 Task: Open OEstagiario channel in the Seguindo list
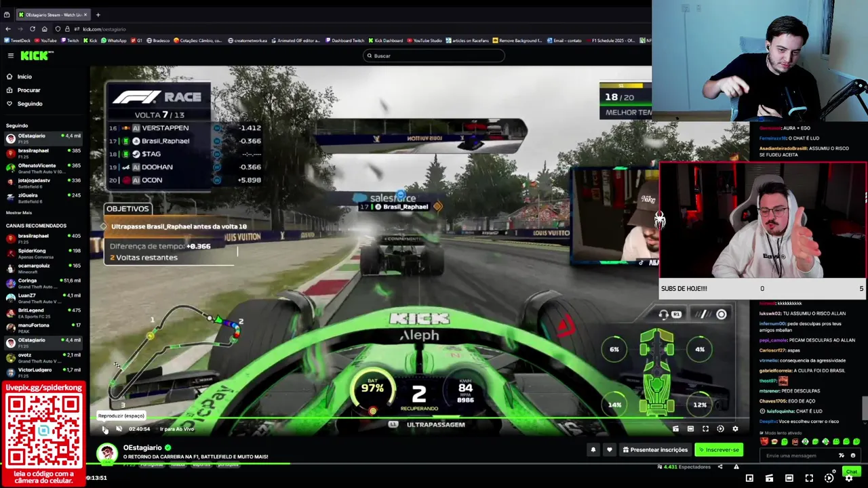(x=42, y=138)
